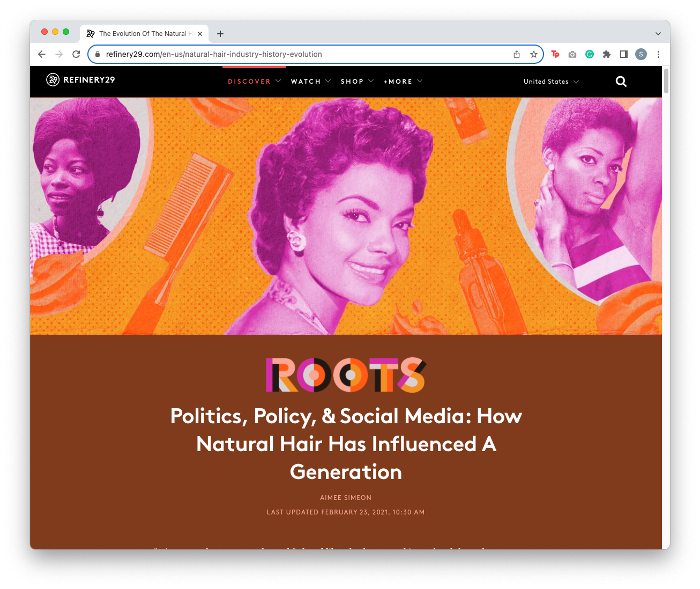The width and height of the screenshot is (700, 589).
Task: Bookmark this page with the star icon
Action: pyautogui.click(x=533, y=54)
